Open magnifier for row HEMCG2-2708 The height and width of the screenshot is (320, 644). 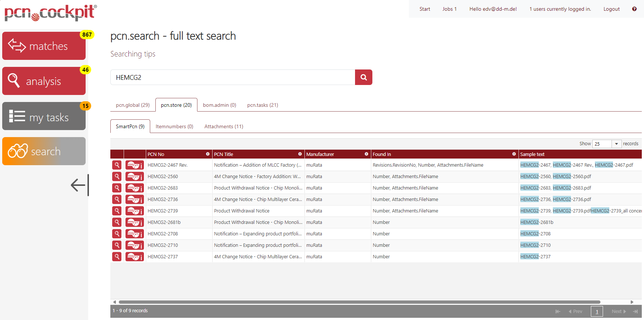[x=117, y=234]
